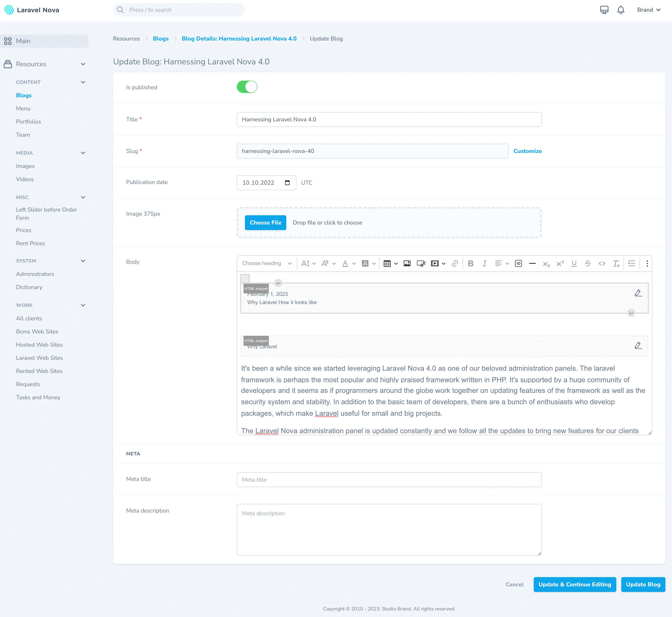Insert a horizontal line in Body
The height and width of the screenshot is (617, 672).
(x=532, y=263)
